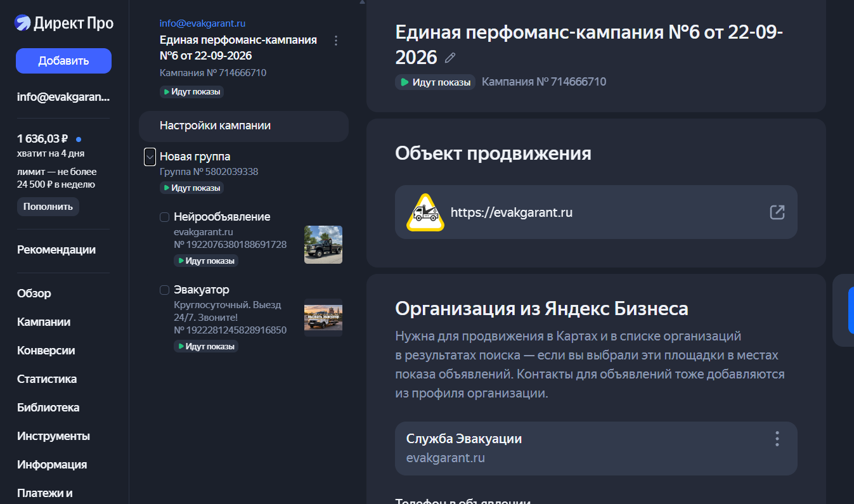Screen dimensions: 854x504
Task: Tick the Нейрообъявление checkbox
Action: (164, 217)
